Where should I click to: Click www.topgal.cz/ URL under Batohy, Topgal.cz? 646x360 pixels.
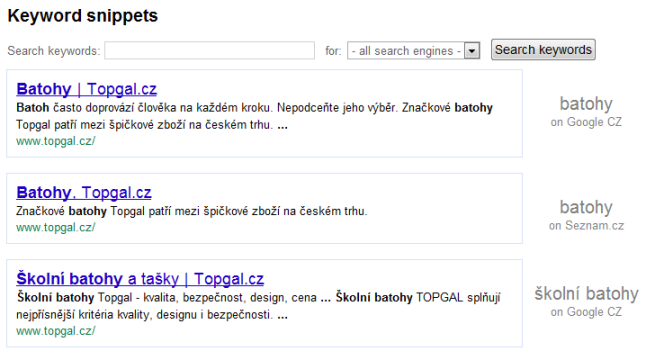(56, 227)
